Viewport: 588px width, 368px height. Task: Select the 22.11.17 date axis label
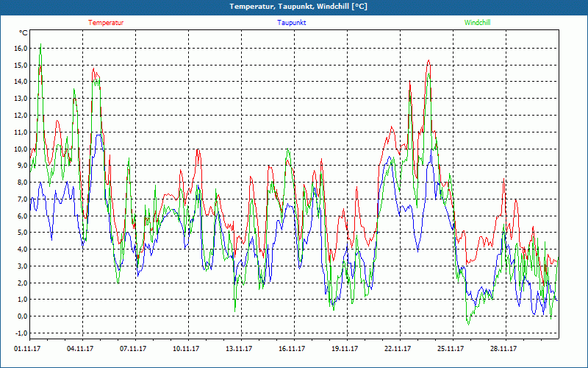coord(398,349)
